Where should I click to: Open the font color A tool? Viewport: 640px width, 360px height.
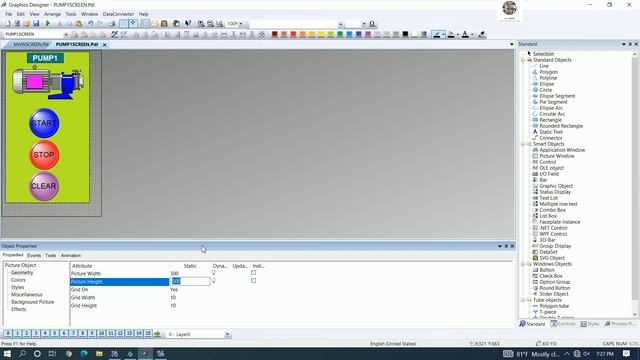465,35
